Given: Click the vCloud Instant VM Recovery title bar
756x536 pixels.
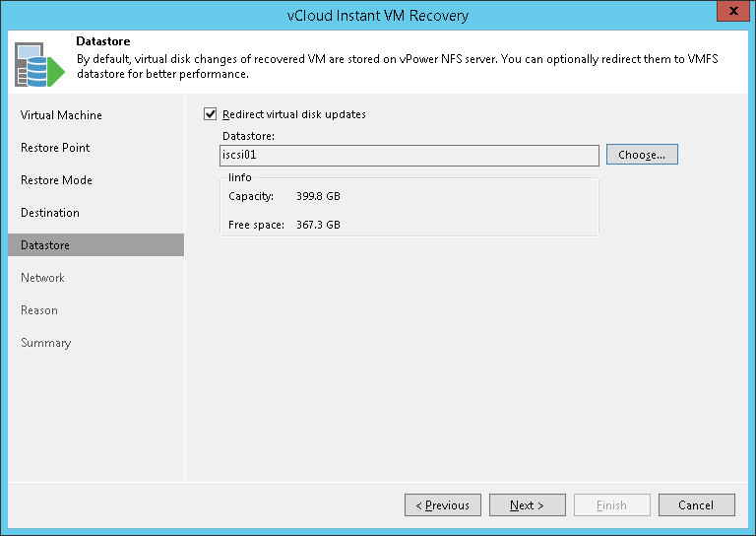Looking at the screenshot, I should click(378, 15).
